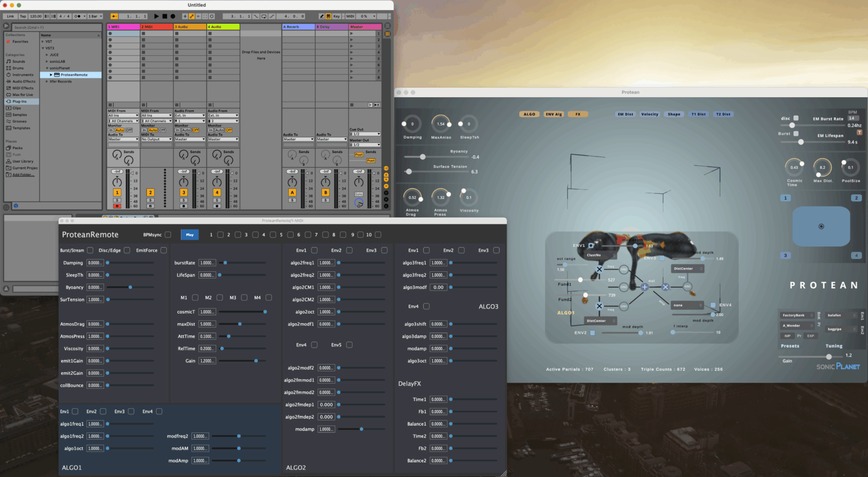Click the Add Folder link in Places
This screenshot has height=477, width=868.
click(x=23, y=175)
